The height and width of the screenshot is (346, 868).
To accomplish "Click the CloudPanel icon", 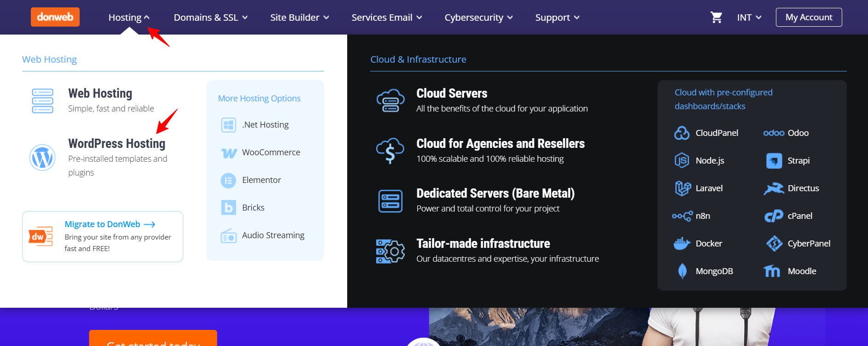I will point(682,133).
